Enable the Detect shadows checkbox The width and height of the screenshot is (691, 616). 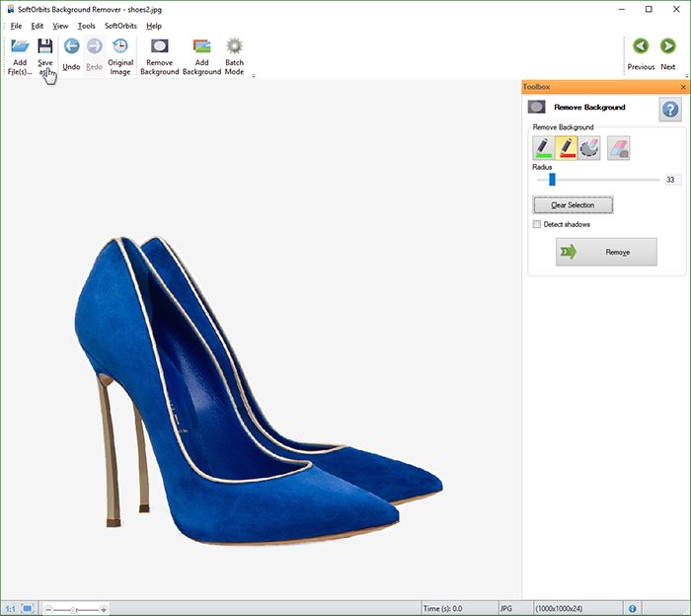(537, 224)
